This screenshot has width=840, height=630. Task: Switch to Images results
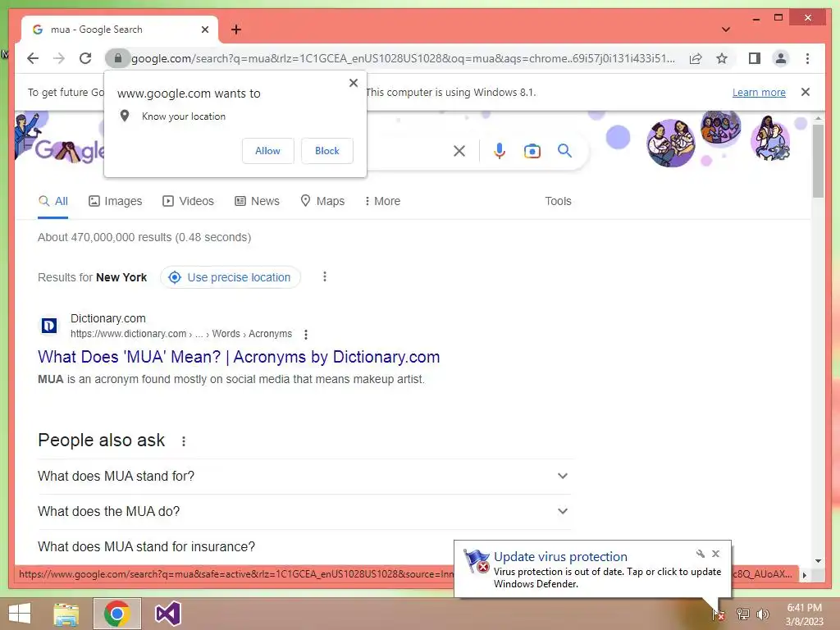tap(115, 201)
